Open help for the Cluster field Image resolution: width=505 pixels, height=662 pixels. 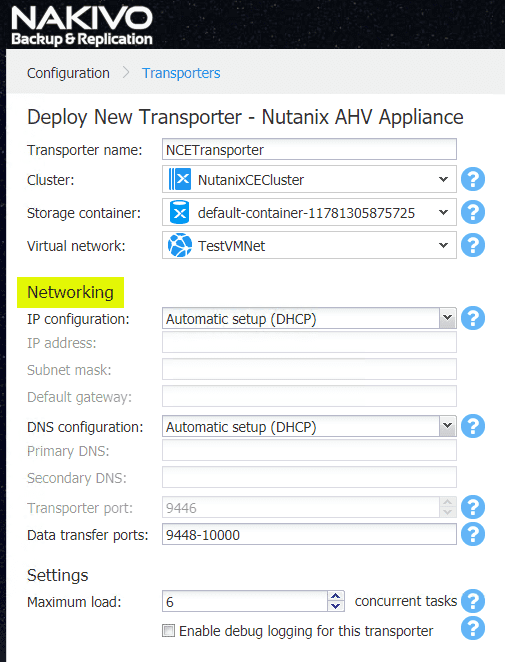(x=472, y=179)
